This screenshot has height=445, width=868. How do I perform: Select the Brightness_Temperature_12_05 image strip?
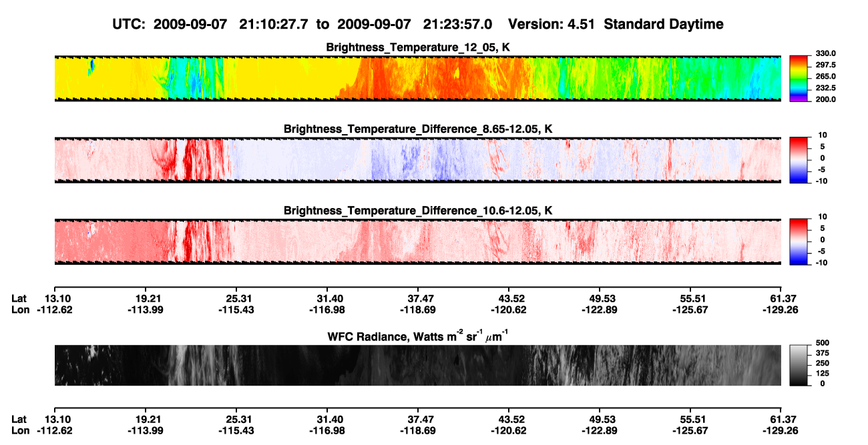417,78
